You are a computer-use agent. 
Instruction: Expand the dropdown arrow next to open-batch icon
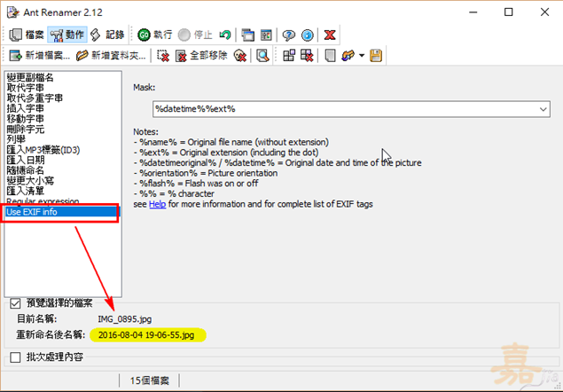[x=362, y=56]
